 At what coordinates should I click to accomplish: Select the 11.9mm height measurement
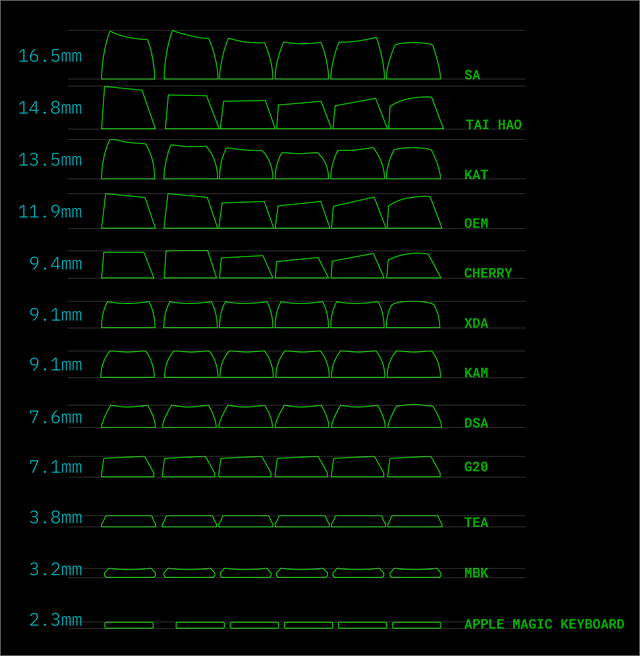pyautogui.click(x=50, y=212)
